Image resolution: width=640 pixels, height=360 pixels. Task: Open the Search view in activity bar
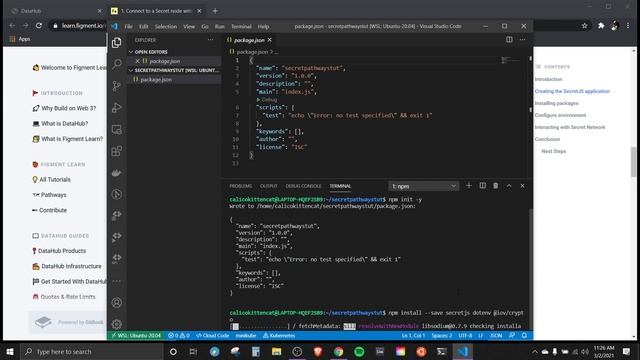[117, 64]
